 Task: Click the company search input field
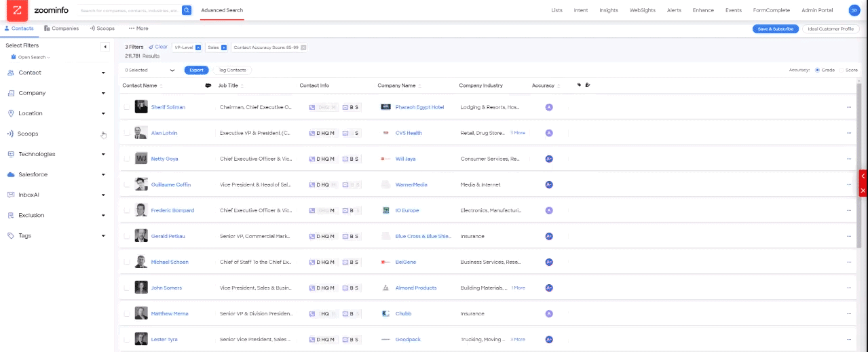tap(129, 10)
